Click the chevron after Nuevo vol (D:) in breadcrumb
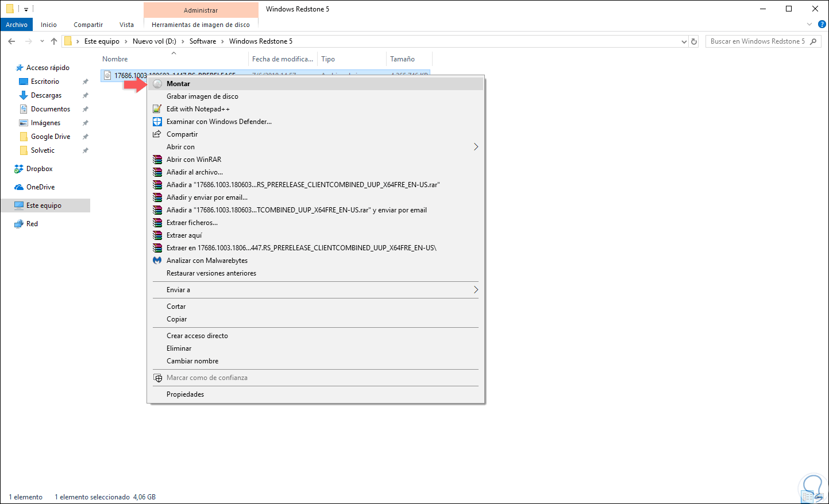This screenshot has height=504, width=829. pos(183,41)
